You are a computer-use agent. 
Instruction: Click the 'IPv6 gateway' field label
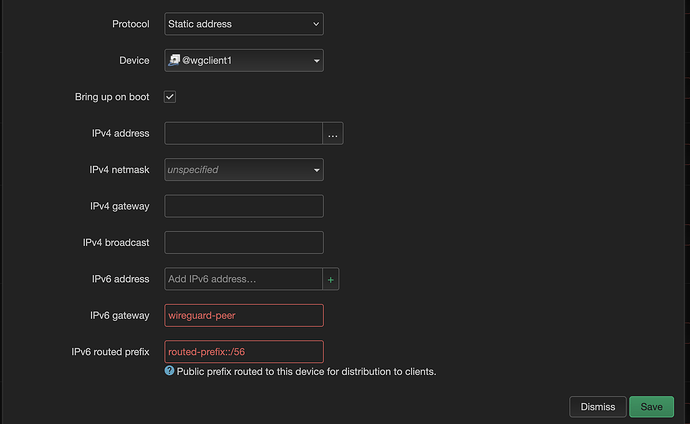click(x=119, y=315)
